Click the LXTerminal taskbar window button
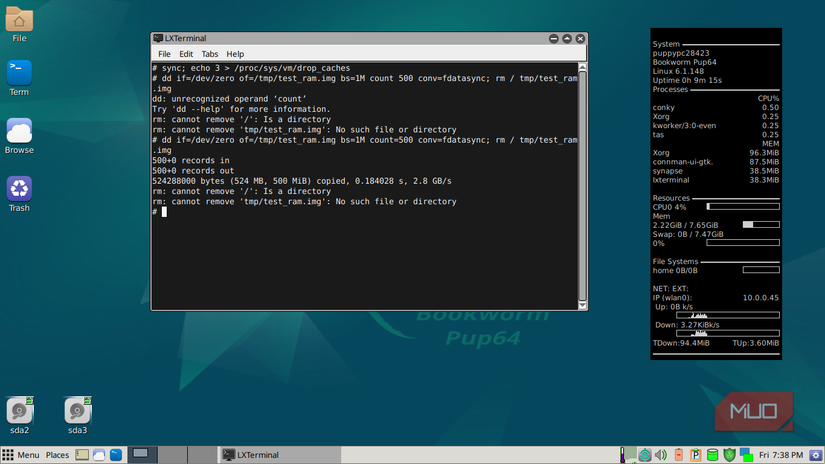 [279, 455]
